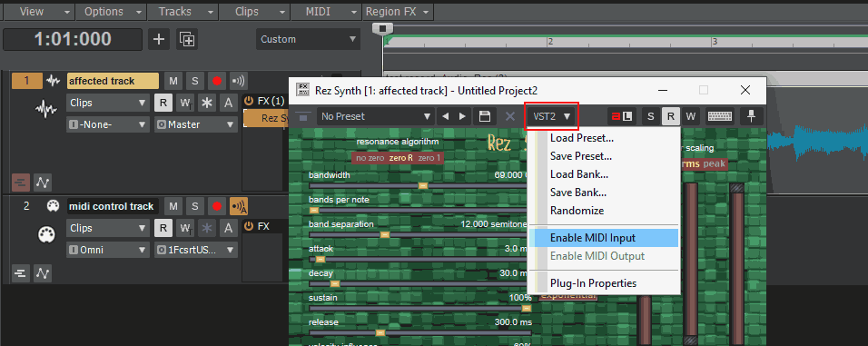The width and height of the screenshot is (868, 346).
Task: Open the Custom control dropdown
Action: pos(308,39)
